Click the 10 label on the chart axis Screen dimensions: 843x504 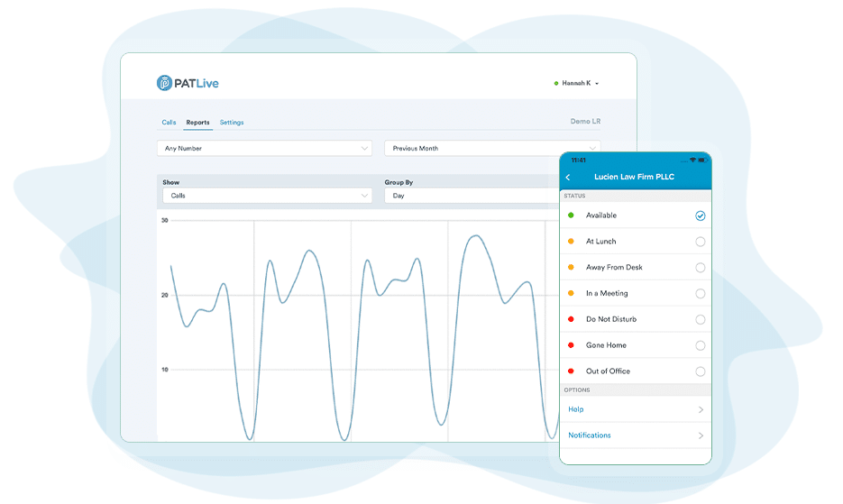pos(164,370)
